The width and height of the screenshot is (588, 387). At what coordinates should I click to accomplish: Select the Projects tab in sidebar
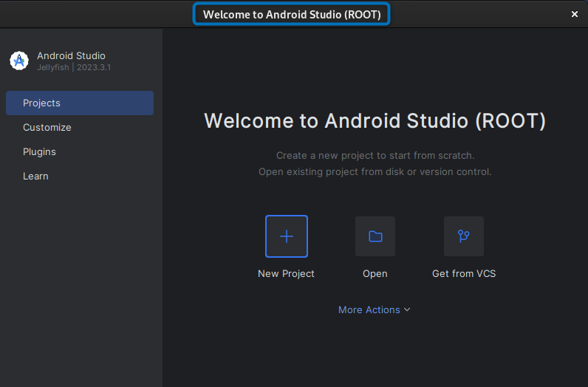(80, 103)
